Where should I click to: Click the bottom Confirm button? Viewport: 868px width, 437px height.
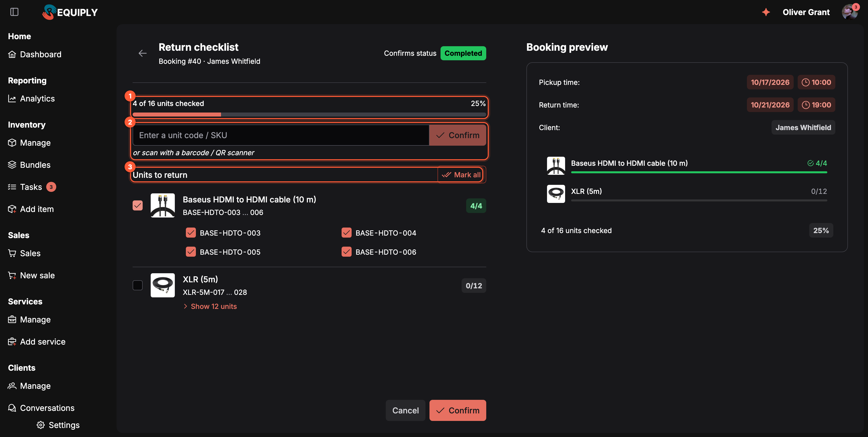[458, 410]
